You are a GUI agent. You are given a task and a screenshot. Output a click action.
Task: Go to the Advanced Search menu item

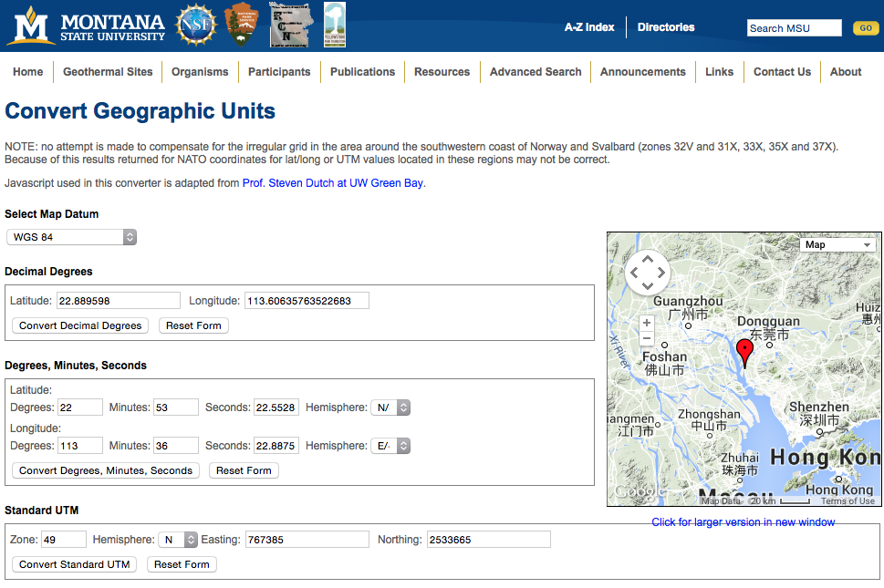535,72
